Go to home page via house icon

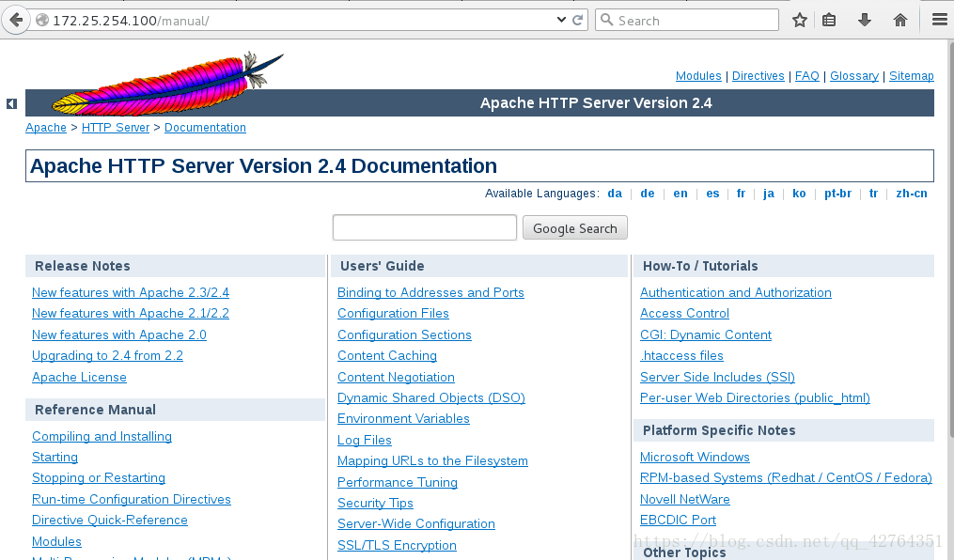[899, 20]
